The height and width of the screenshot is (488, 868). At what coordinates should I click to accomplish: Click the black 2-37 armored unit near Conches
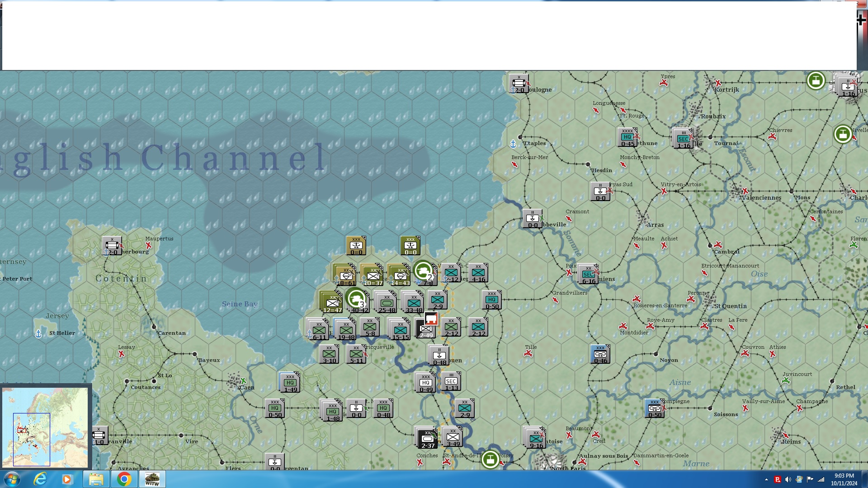pyautogui.click(x=427, y=438)
